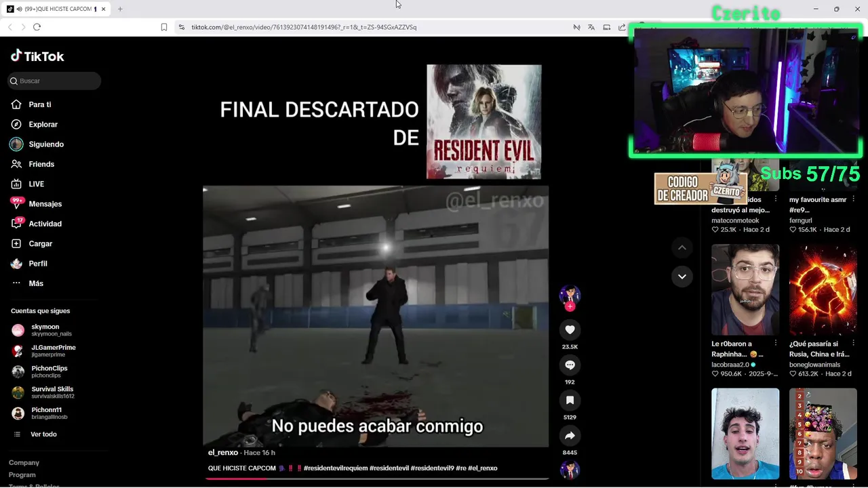
Task: Open Perfil page
Action: (x=38, y=264)
